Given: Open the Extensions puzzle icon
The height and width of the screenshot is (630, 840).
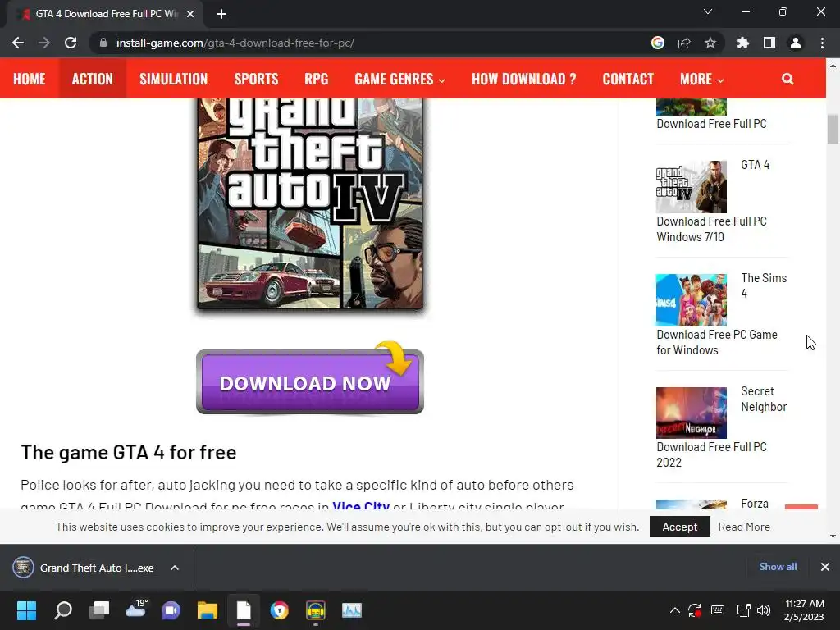Looking at the screenshot, I should (743, 43).
